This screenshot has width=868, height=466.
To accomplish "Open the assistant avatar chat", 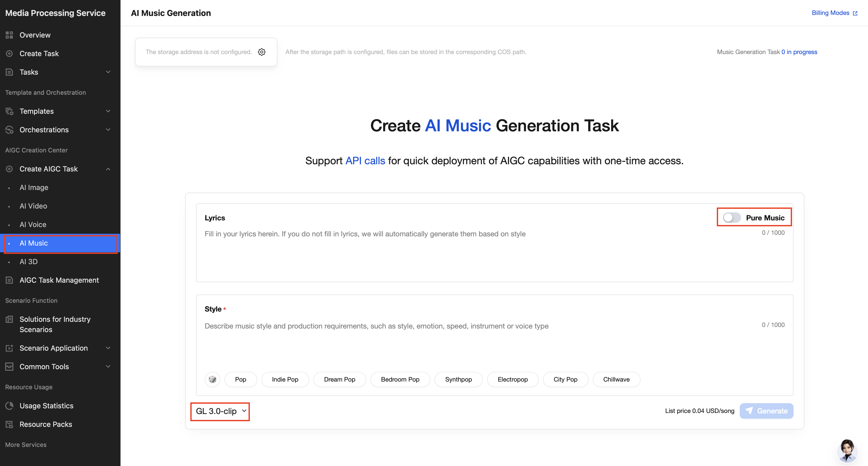I will (847, 451).
